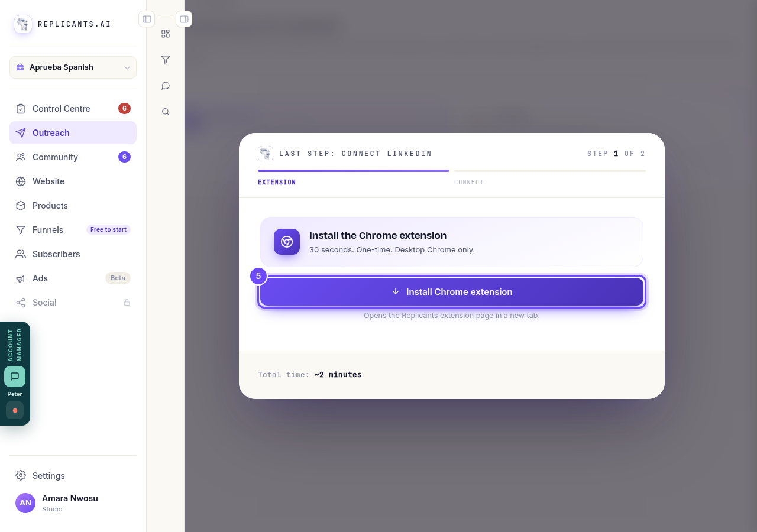Click the Control Centre clipboard icon

21,109
